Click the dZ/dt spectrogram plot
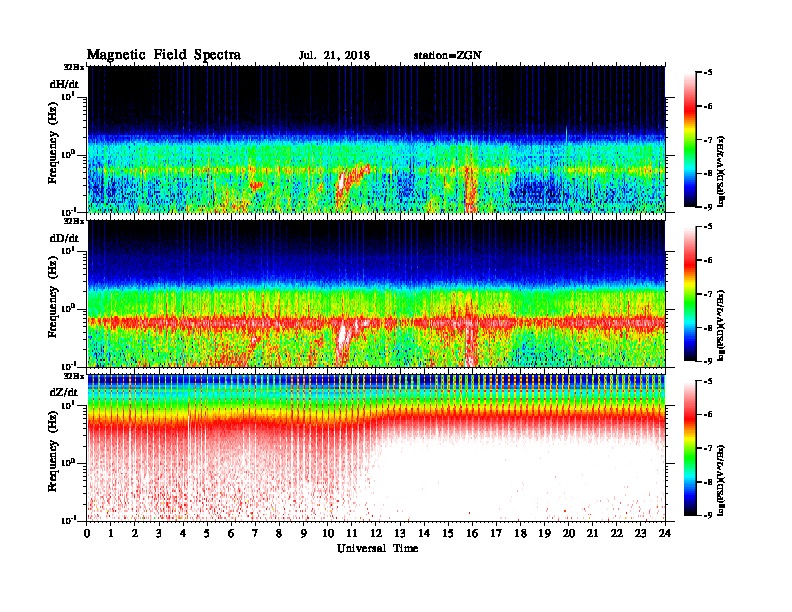Screen dimensions: 792x612 click(377, 448)
